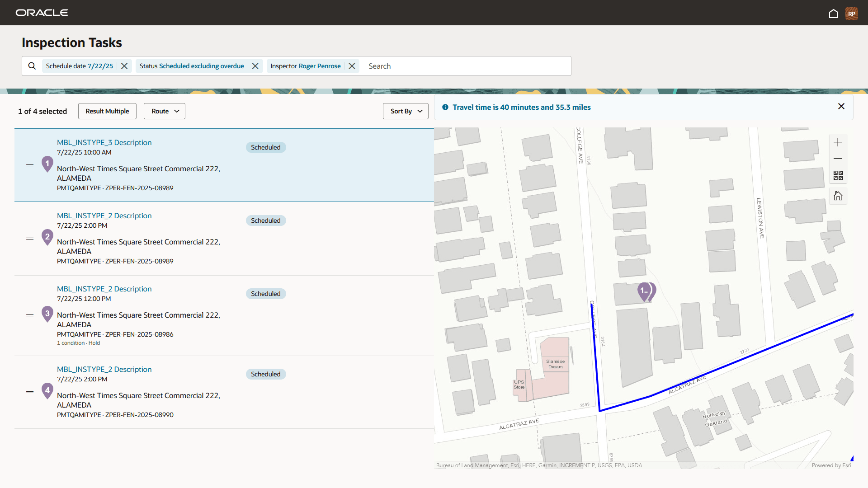
Task: Open the basemap gallery icon
Action: [x=838, y=175]
